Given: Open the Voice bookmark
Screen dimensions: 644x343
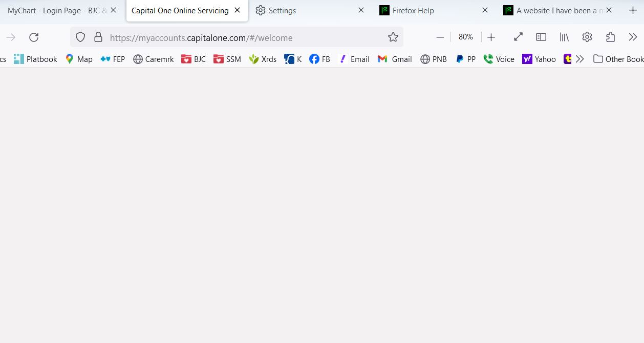Looking at the screenshot, I should [x=499, y=59].
